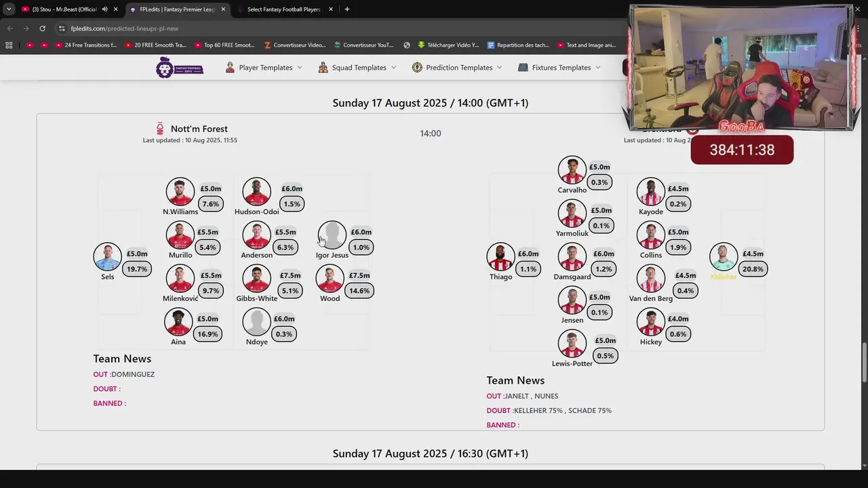Select Thiago's player avatar
The height and width of the screenshot is (488, 868).
[500, 257]
